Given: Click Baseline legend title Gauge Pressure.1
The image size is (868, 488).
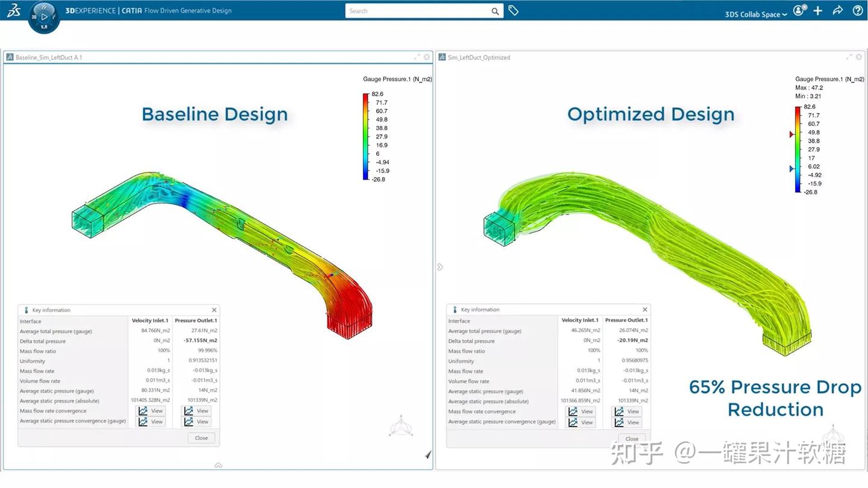Looking at the screenshot, I should [x=398, y=79].
